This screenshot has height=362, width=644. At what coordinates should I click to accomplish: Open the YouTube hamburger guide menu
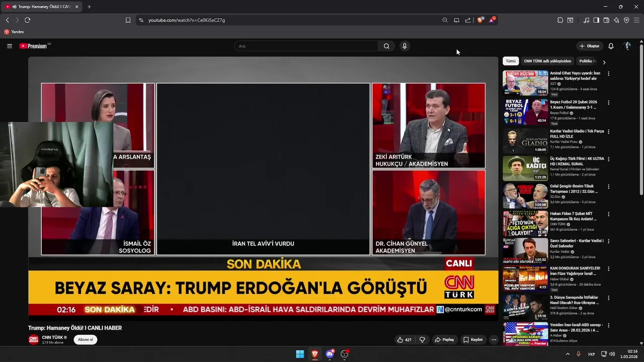[x=9, y=46]
